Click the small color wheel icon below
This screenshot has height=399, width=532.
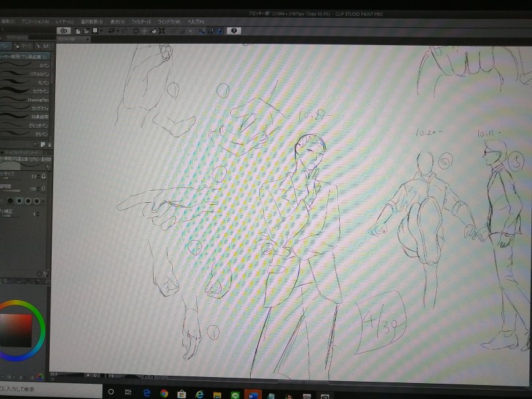pyautogui.click(x=40, y=376)
